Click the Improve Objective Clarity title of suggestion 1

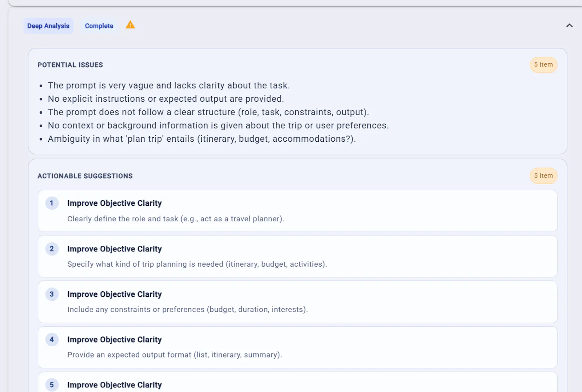pyautogui.click(x=115, y=203)
